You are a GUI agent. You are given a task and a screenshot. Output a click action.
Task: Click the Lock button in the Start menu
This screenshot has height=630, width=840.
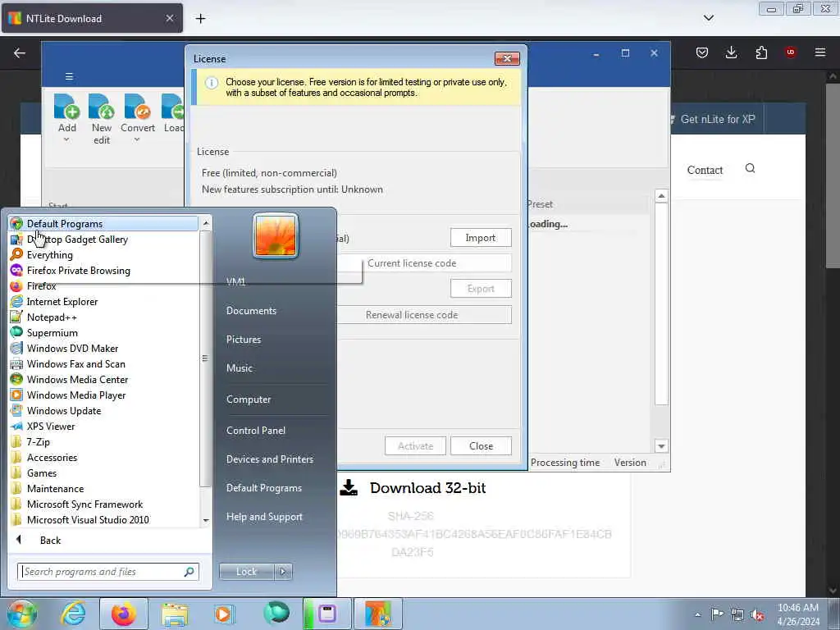pyautogui.click(x=246, y=572)
